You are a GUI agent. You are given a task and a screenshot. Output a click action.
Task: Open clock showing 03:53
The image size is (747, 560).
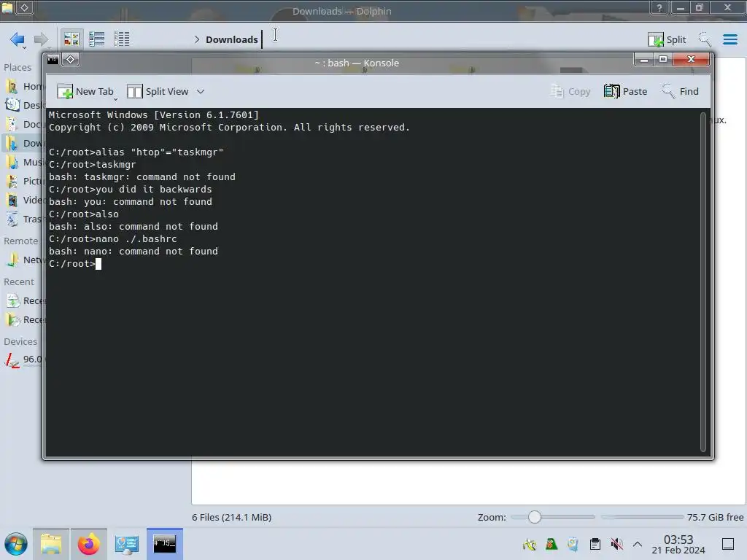pos(678,544)
